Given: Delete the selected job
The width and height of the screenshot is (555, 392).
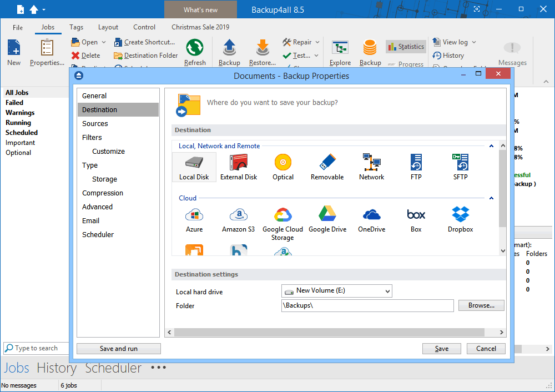Looking at the screenshot, I should pyautogui.click(x=85, y=56).
